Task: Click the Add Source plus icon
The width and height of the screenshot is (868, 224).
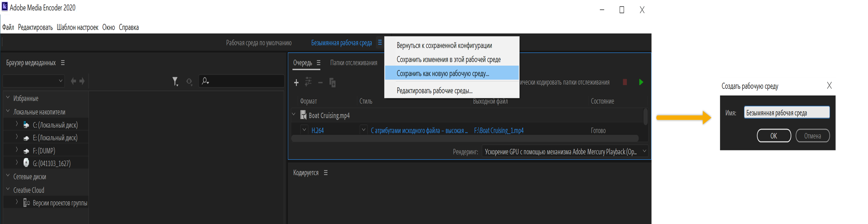Action: coord(296,83)
